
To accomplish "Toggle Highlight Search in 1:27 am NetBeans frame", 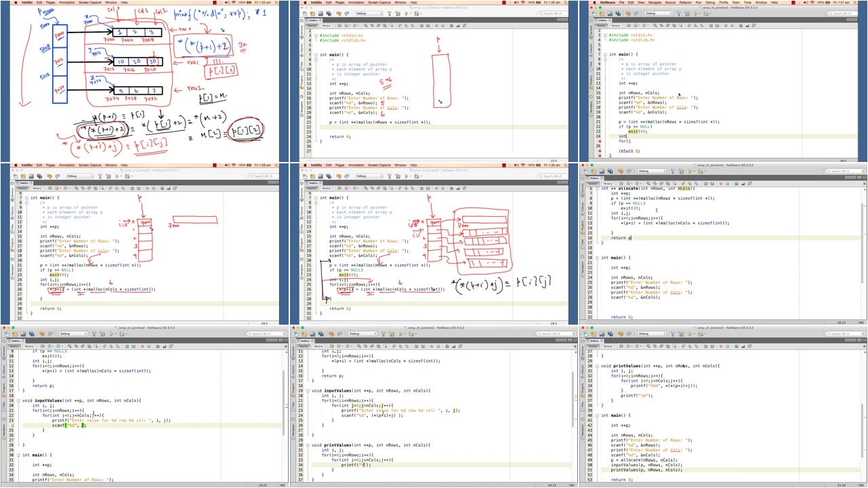I will tap(674, 26).
